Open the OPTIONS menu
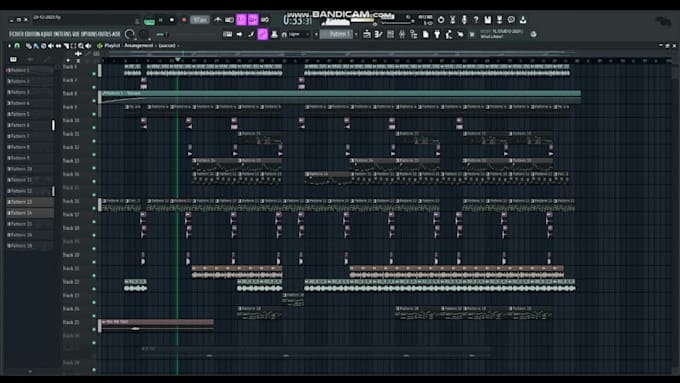The width and height of the screenshot is (680, 383). pyautogui.click(x=89, y=34)
